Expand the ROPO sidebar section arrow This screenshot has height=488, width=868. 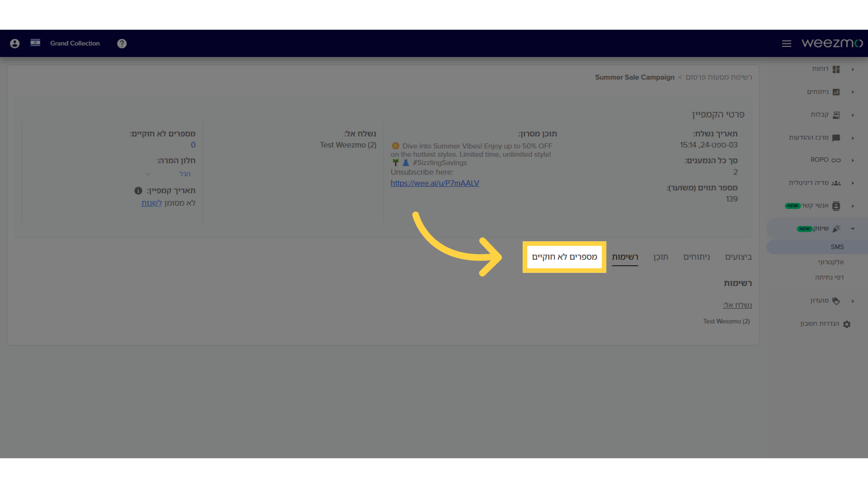click(x=853, y=160)
